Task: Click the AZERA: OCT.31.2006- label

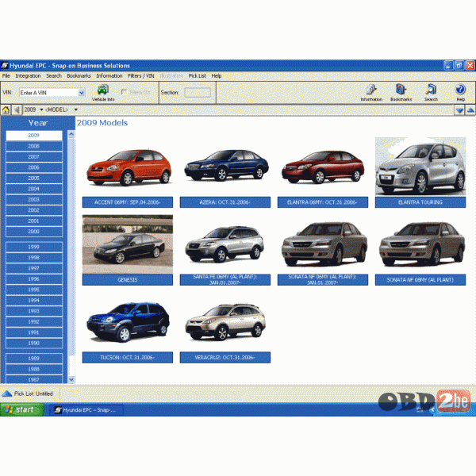Action: coord(225,202)
